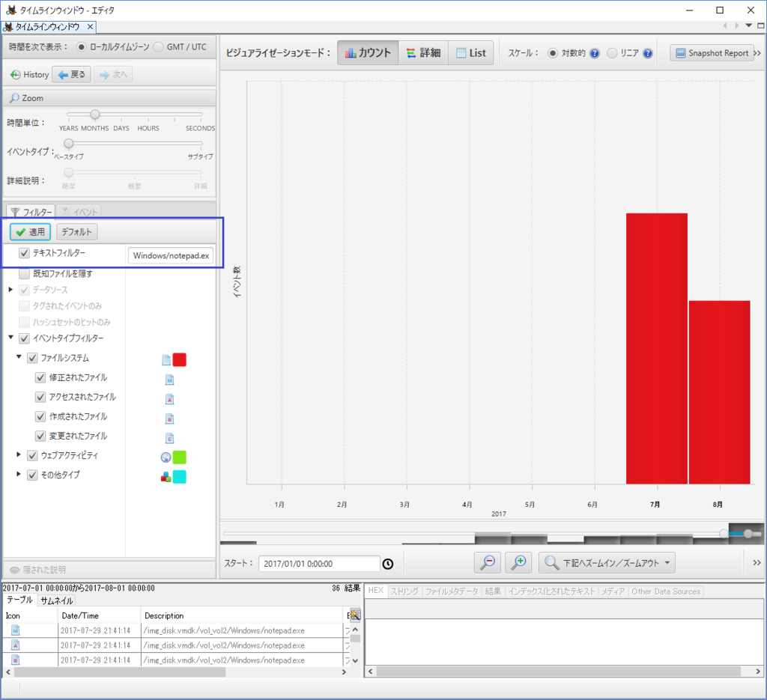767x700 pixels.
Task: Toggle テキストフィルター checkbox
Action: [x=24, y=253]
